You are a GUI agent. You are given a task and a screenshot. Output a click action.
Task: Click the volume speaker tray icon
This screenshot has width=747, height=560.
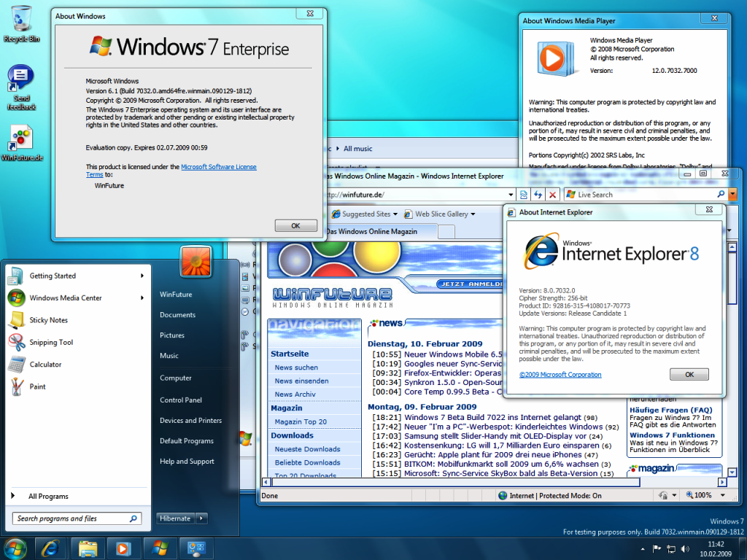click(685, 549)
